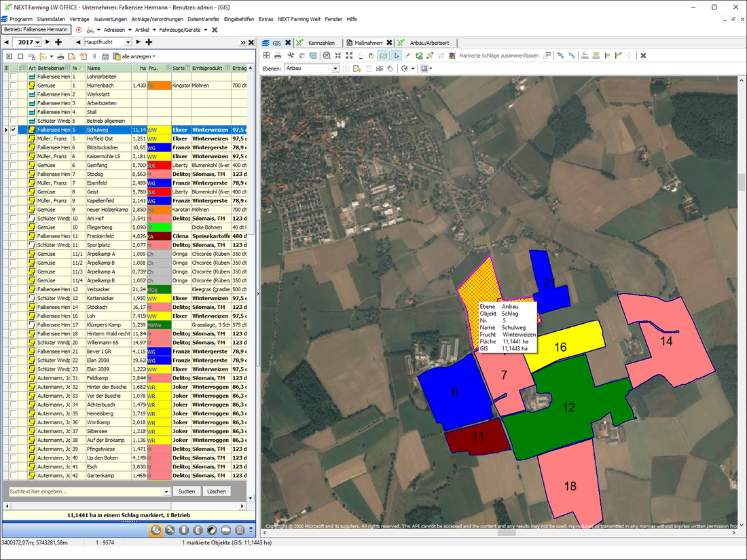
Task: Click the Löschen button
Action: pyautogui.click(x=216, y=491)
